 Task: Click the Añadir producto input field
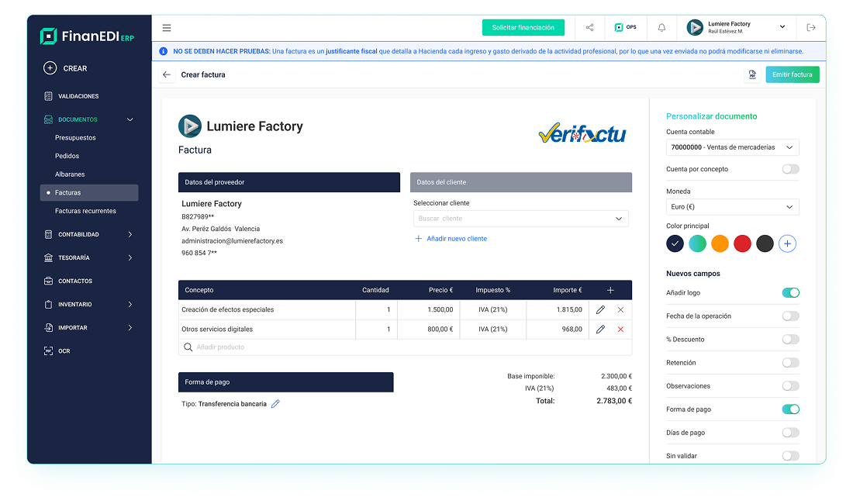406,347
